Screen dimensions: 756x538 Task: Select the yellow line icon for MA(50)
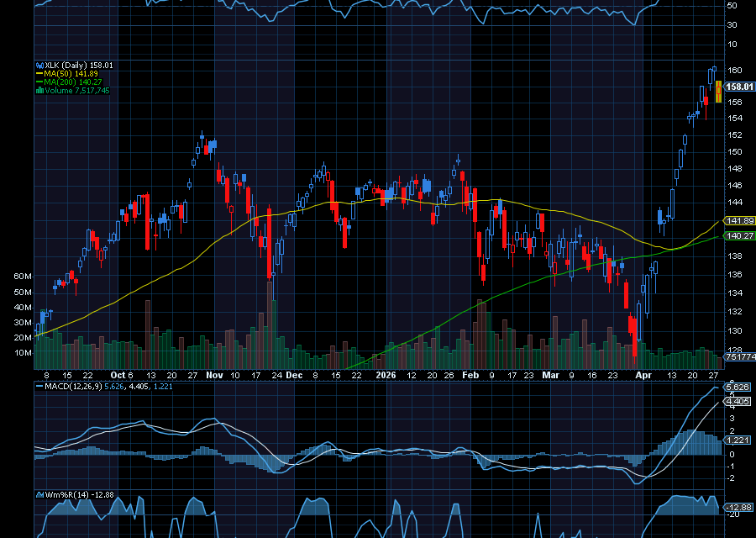(x=39, y=73)
